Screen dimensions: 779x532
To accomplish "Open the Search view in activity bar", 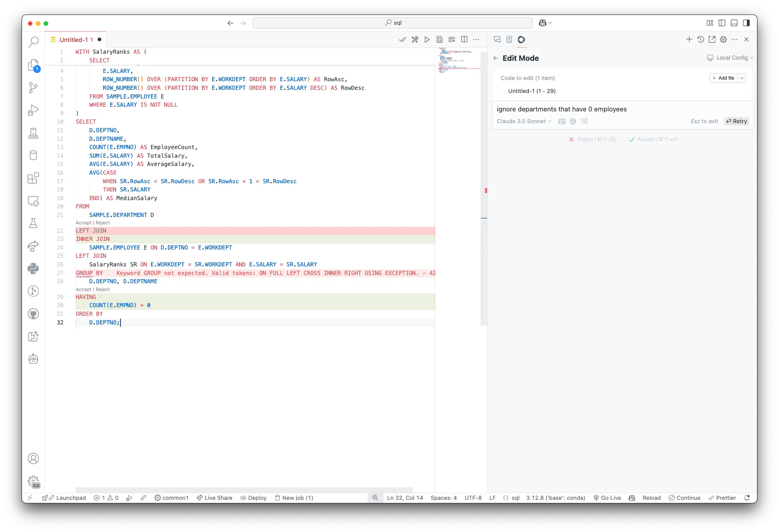I will coord(33,42).
